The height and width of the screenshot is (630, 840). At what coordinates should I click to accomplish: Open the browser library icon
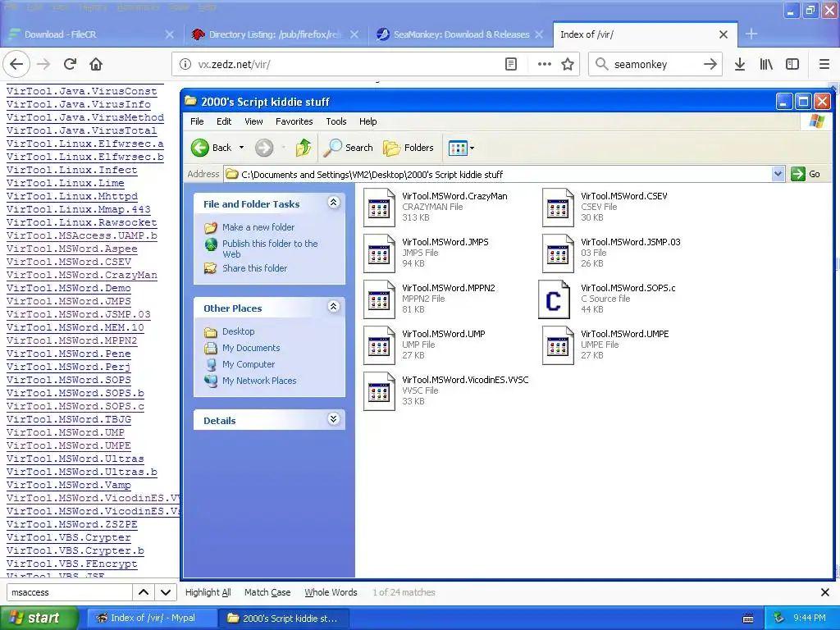pos(766,64)
